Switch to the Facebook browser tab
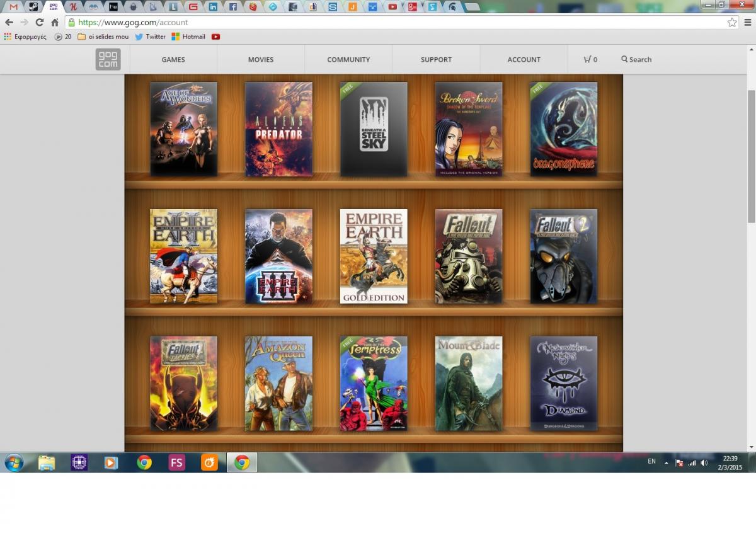This screenshot has width=756, height=538. pyautogui.click(x=233, y=7)
